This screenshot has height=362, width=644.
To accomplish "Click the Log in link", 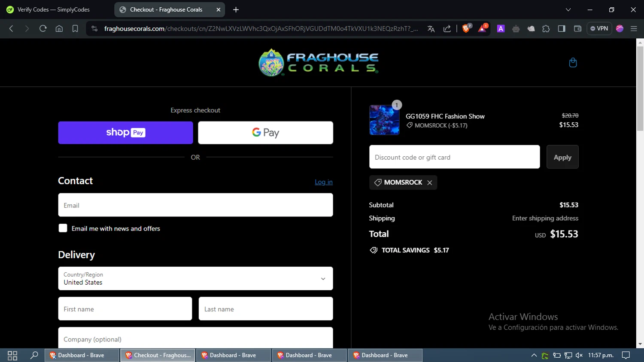I will click(x=324, y=182).
